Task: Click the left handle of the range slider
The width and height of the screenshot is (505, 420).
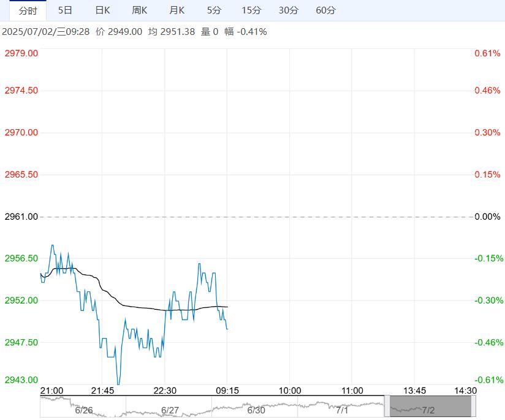Action: [x=387, y=407]
